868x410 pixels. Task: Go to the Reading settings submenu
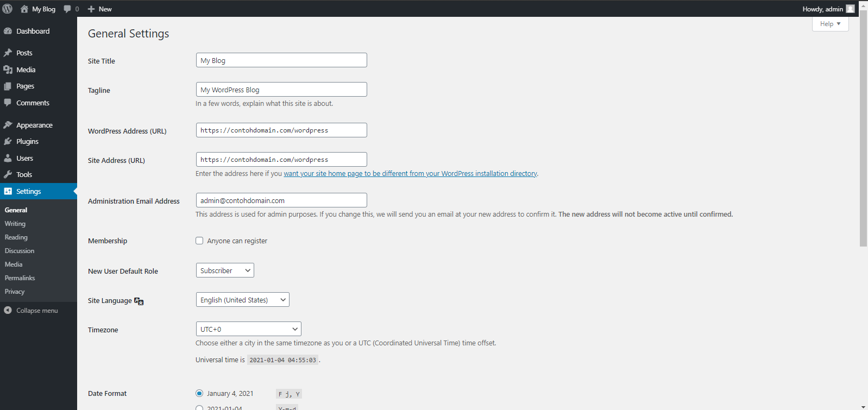pyautogui.click(x=16, y=237)
